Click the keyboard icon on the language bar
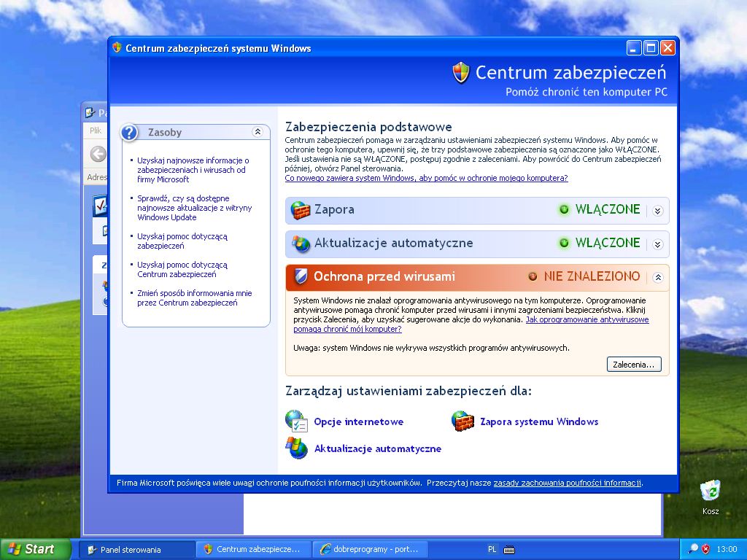747x560 pixels. [x=508, y=550]
